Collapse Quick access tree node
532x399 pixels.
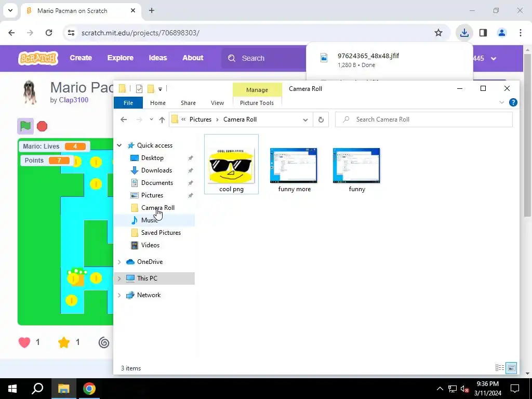pyautogui.click(x=119, y=145)
